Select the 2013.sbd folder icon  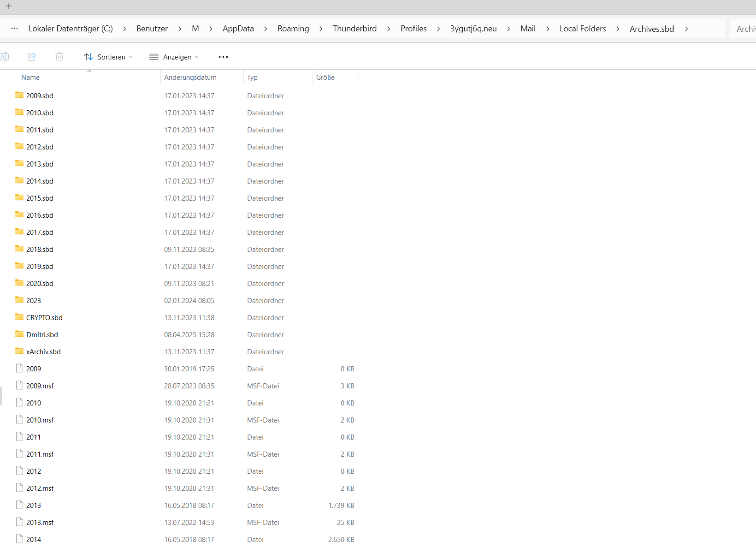tap(19, 163)
